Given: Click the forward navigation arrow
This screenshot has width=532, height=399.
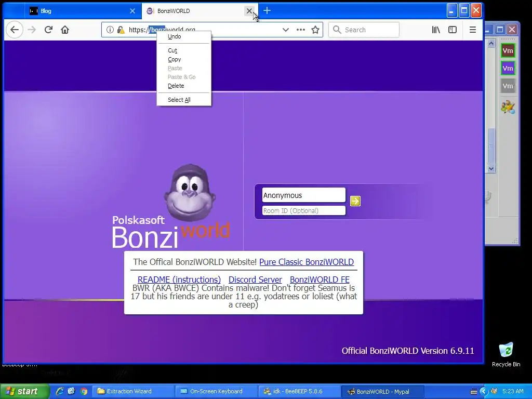Looking at the screenshot, I should tap(32, 30).
